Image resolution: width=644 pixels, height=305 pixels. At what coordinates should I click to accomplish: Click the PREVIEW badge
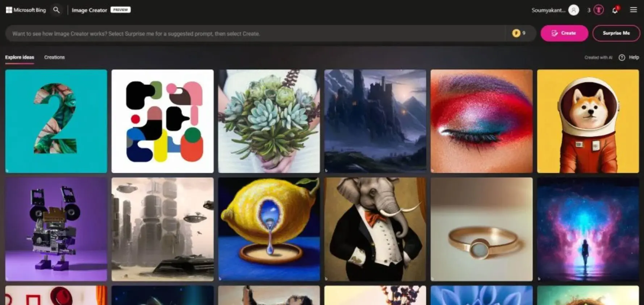[121, 10]
